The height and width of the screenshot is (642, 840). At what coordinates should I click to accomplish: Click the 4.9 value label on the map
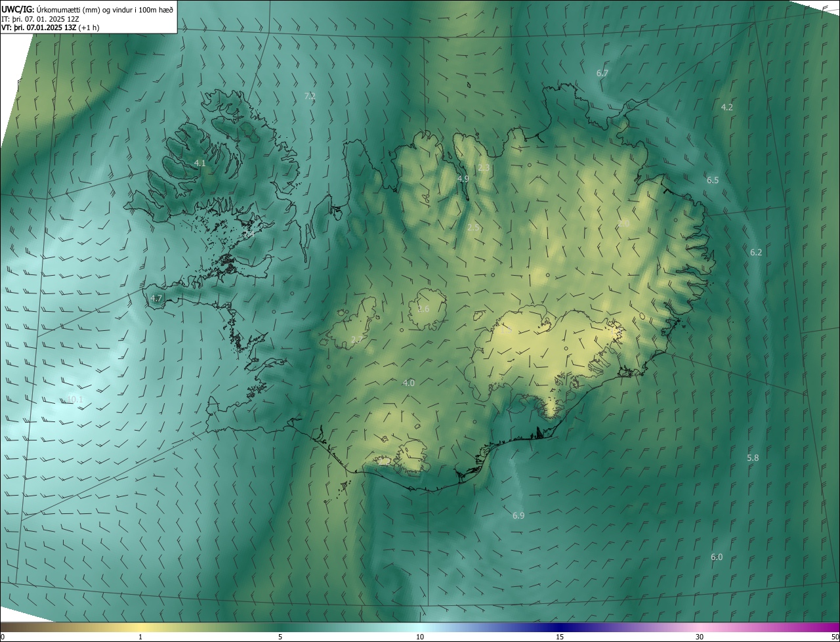tap(463, 179)
